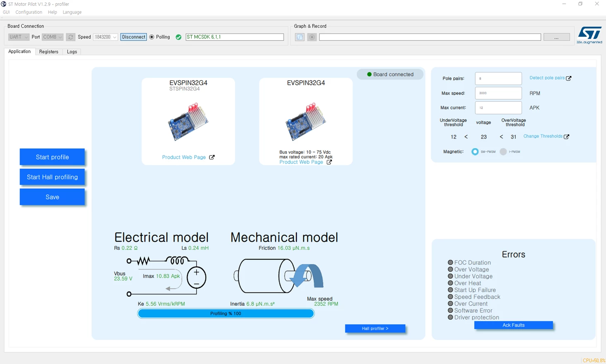Select the Application tab
Viewport: 606px width, 364px height.
click(x=19, y=51)
